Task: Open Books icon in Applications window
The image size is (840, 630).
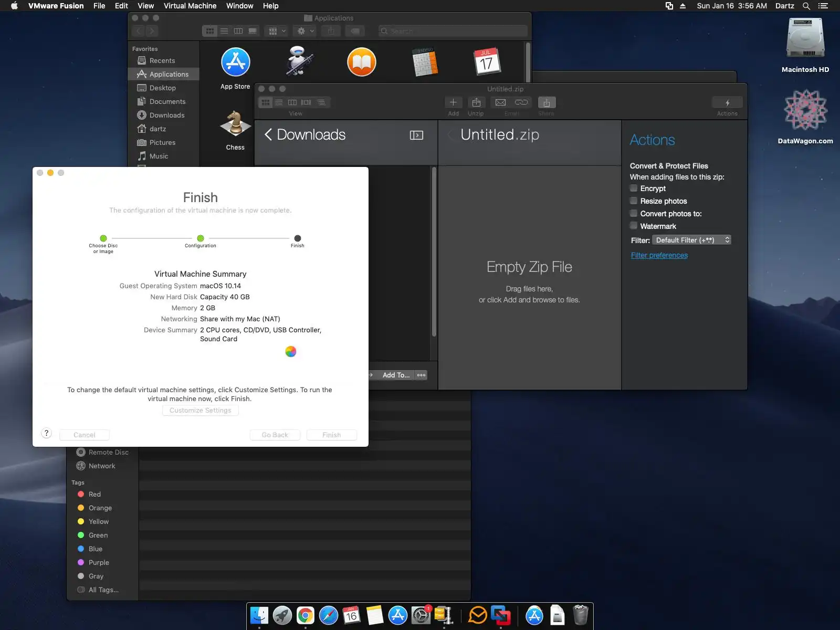Action: [362, 62]
